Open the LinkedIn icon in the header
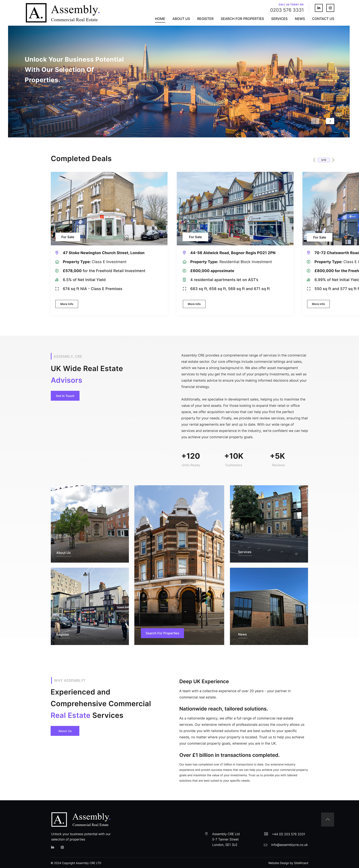 coord(319,8)
